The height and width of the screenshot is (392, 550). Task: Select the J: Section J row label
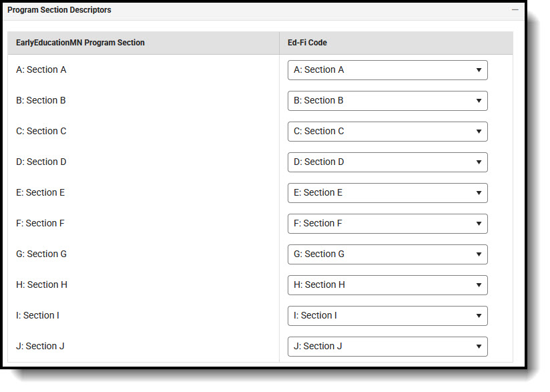pos(40,347)
